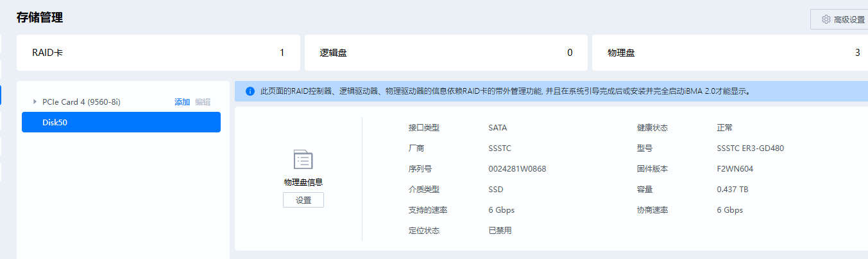Click the 定位状态 value 已禁用

500,231
